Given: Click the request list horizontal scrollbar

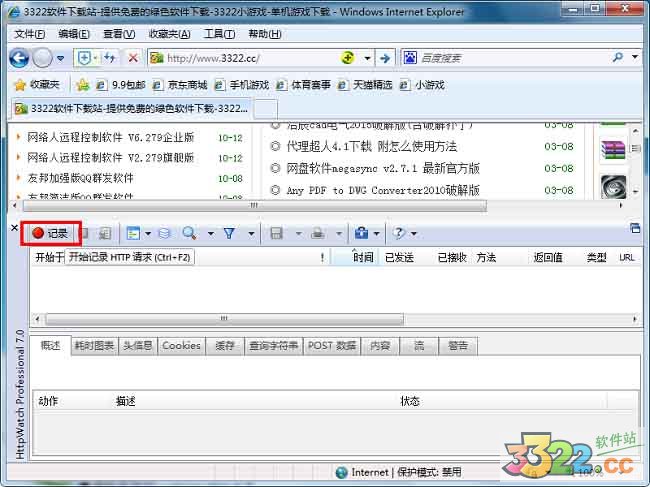Looking at the screenshot, I should coord(224,319).
